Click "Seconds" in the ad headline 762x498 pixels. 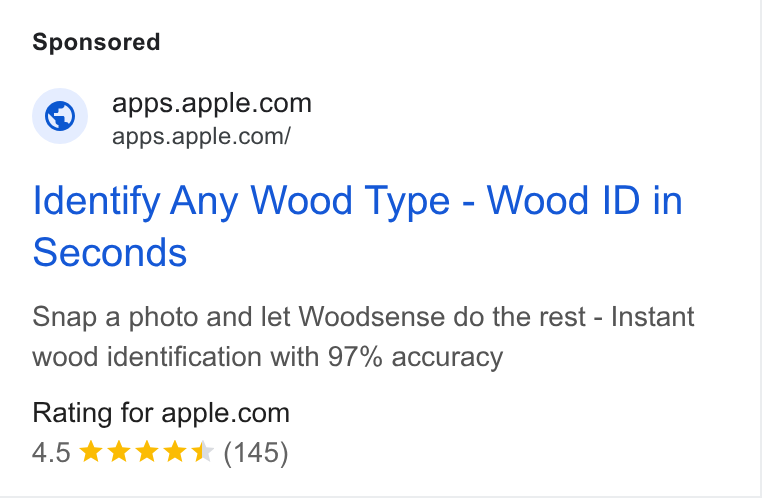(x=110, y=253)
